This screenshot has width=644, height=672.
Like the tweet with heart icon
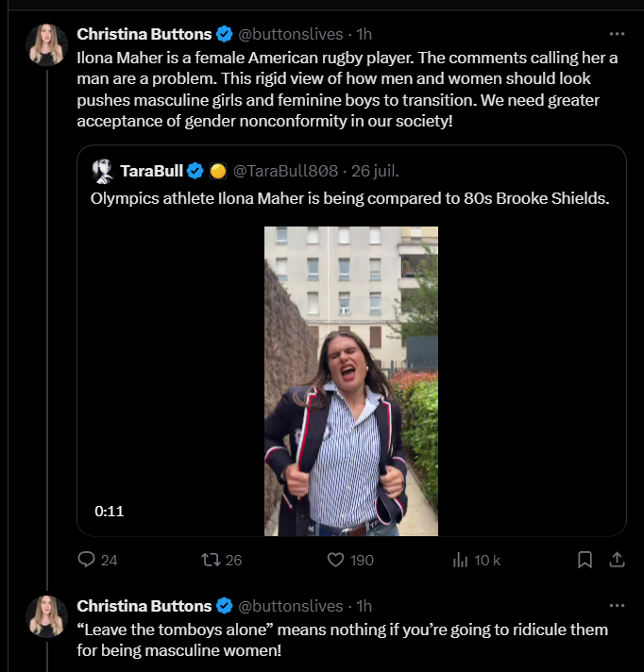tap(334, 560)
